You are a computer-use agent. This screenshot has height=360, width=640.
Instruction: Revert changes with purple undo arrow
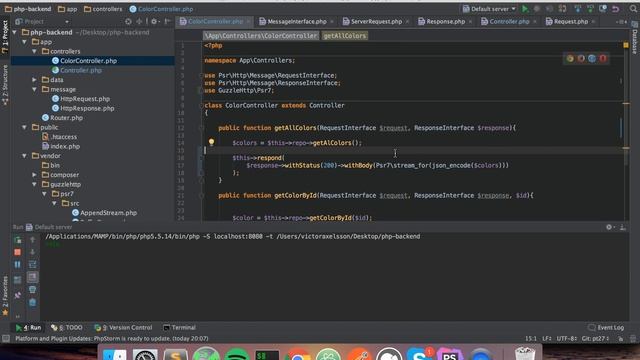click(x=616, y=9)
